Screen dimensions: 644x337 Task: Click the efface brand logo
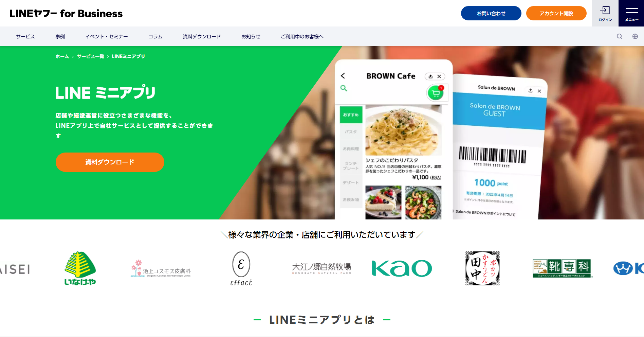click(241, 268)
